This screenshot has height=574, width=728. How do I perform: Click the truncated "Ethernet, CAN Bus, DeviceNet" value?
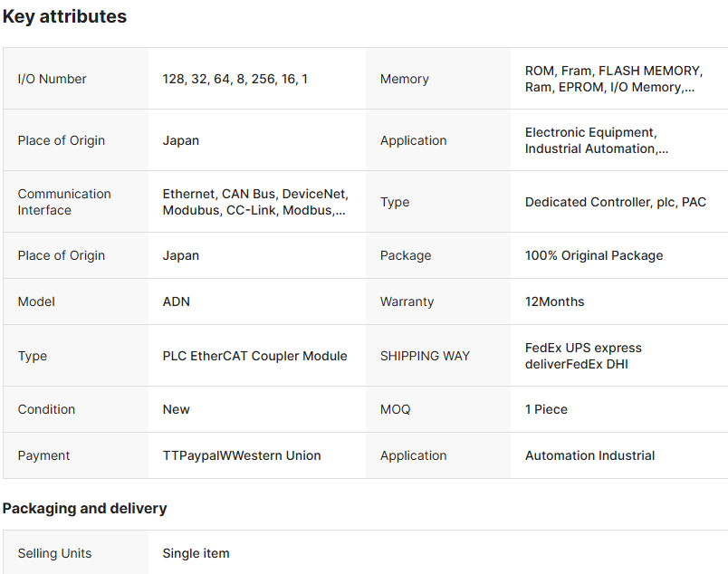(255, 202)
